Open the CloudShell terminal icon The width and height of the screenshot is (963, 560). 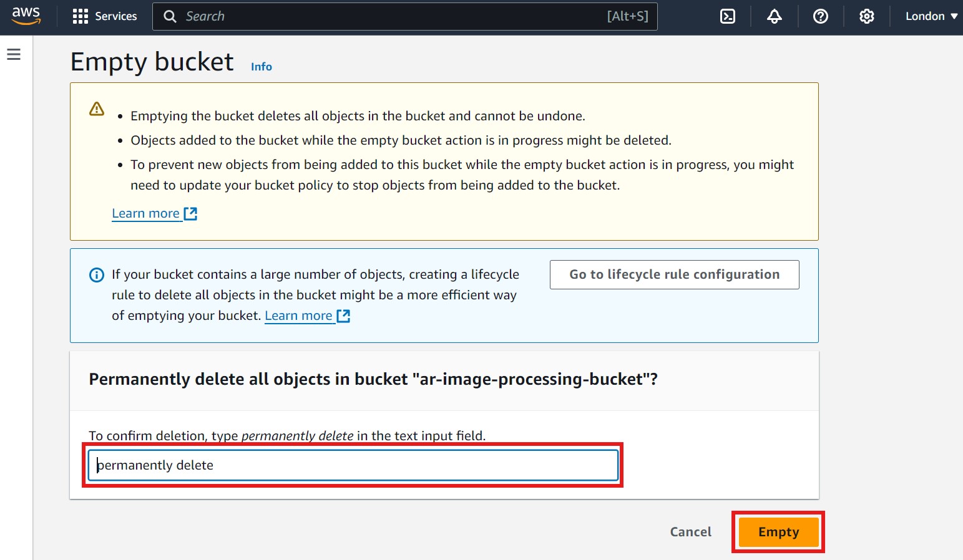[x=728, y=17]
